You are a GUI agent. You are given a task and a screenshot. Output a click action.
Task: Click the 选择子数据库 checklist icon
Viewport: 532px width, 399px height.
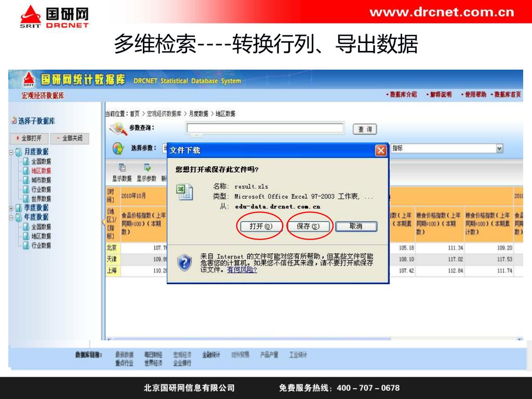14,121
